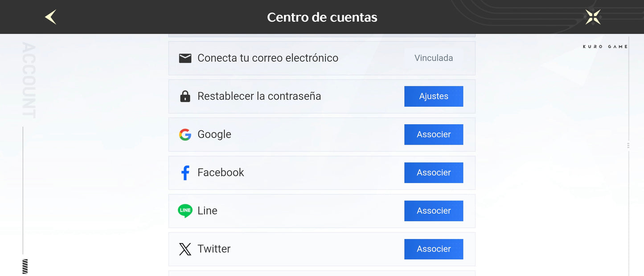
Task: Click the 'Centro de cuentas' title
Action: click(x=322, y=17)
